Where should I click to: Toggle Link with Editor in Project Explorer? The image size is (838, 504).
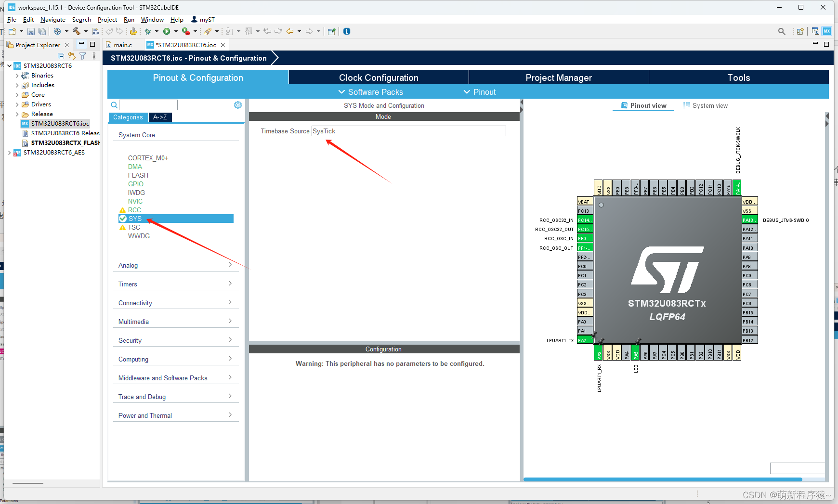click(72, 56)
